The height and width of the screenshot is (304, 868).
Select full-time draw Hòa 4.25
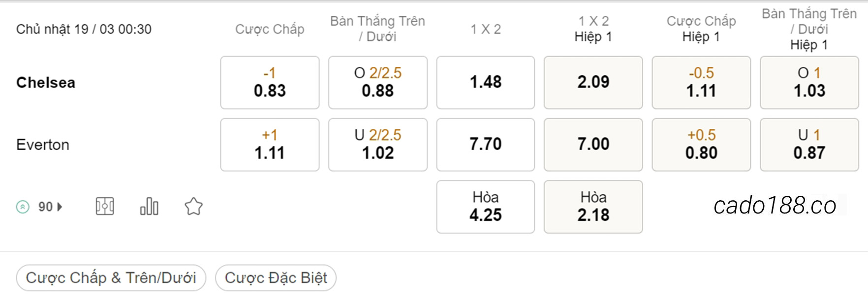(x=486, y=207)
